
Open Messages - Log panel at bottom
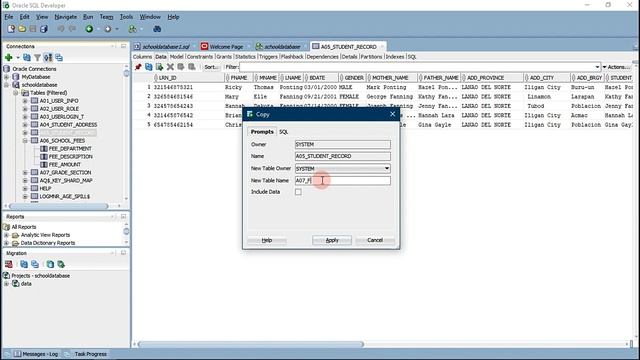[x=36, y=354]
